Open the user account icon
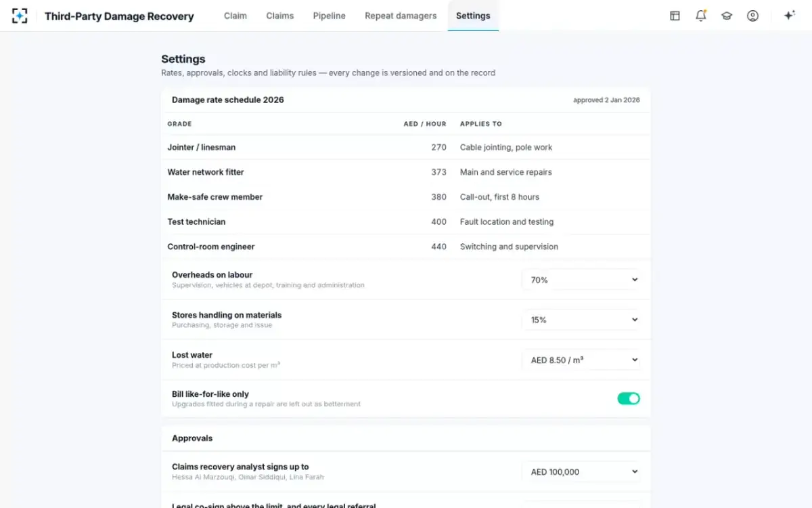The image size is (812, 508). point(752,16)
